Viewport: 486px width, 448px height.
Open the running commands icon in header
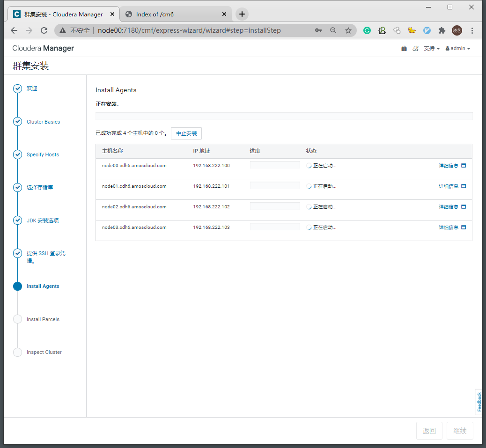(416, 48)
